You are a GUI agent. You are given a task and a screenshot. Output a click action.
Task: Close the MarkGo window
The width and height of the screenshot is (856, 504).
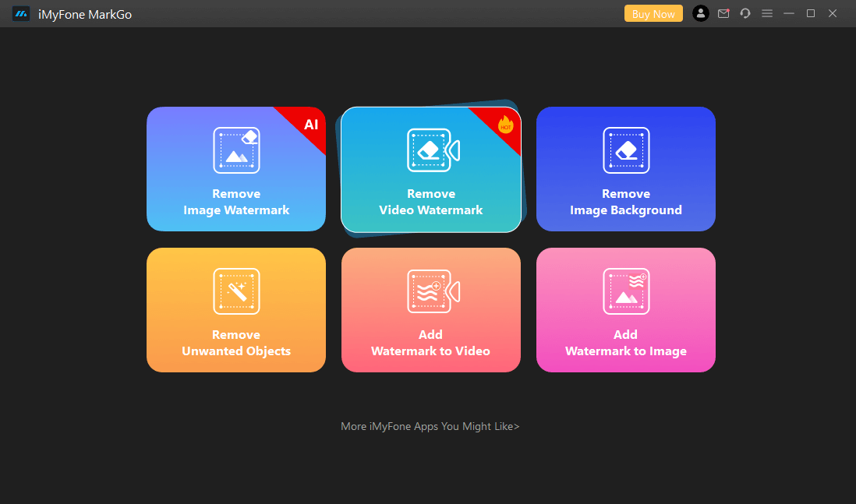coord(833,14)
